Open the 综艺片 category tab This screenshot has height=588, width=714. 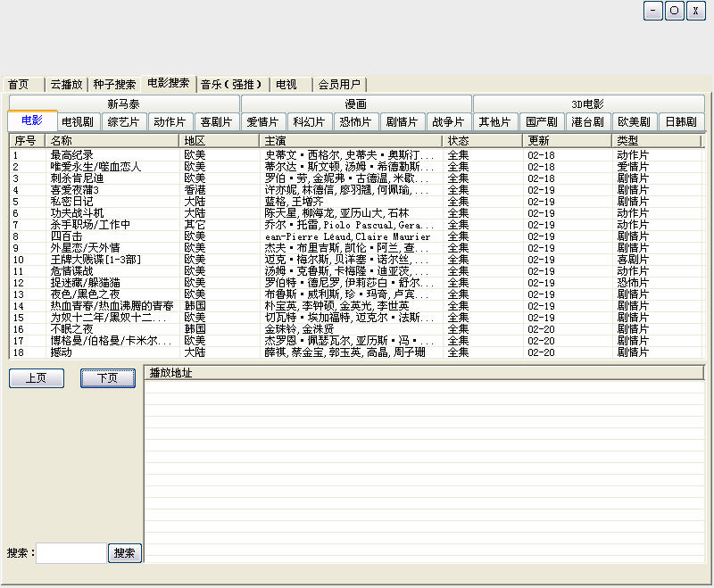(124, 122)
